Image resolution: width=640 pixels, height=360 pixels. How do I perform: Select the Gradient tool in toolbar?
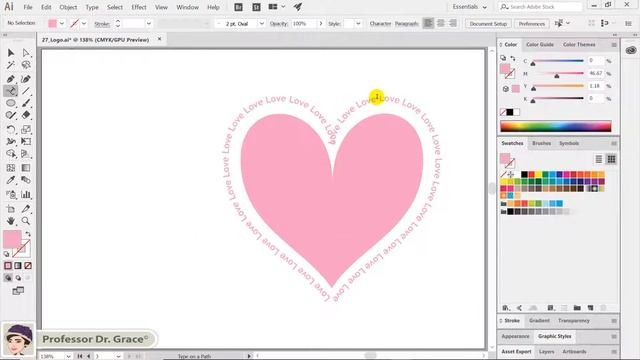pyautogui.click(x=26, y=168)
